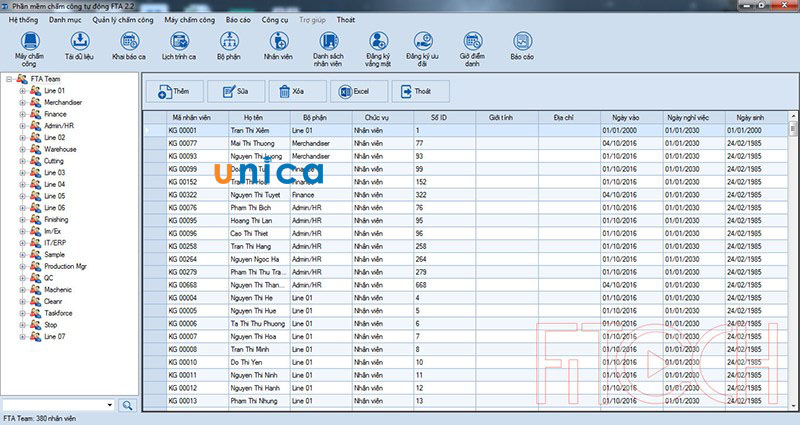This screenshot has width=800, height=425.
Task: Select row KG 00001 Tran Thi Xiêm
Action: point(465,131)
